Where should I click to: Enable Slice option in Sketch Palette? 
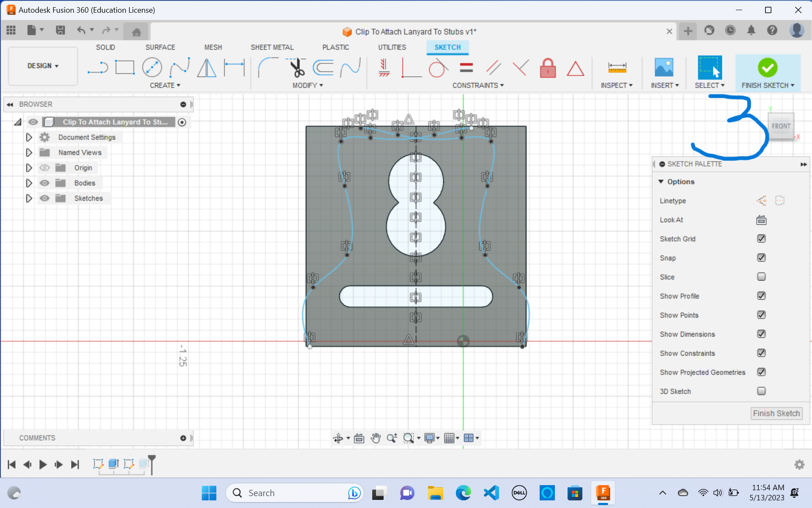pyautogui.click(x=760, y=277)
